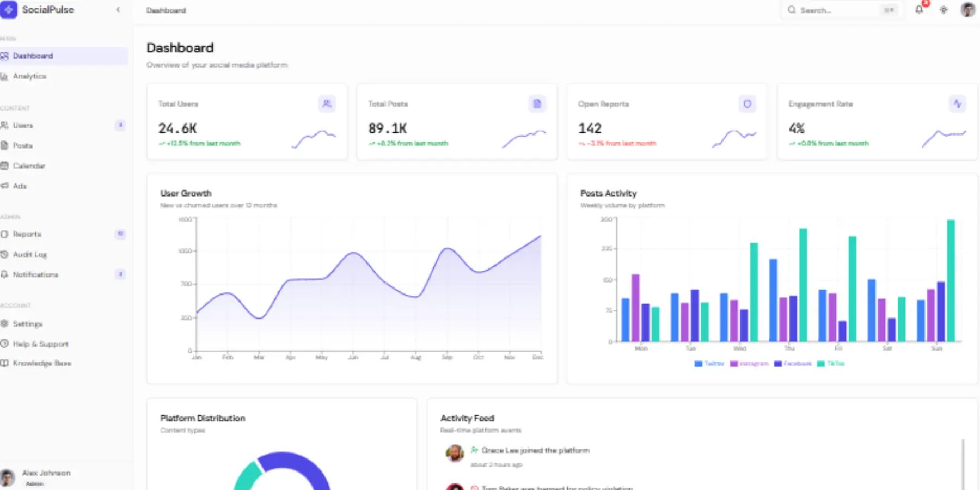The width and height of the screenshot is (980, 490).
Task: Toggle the Facebook legend swatch
Action: 778,364
